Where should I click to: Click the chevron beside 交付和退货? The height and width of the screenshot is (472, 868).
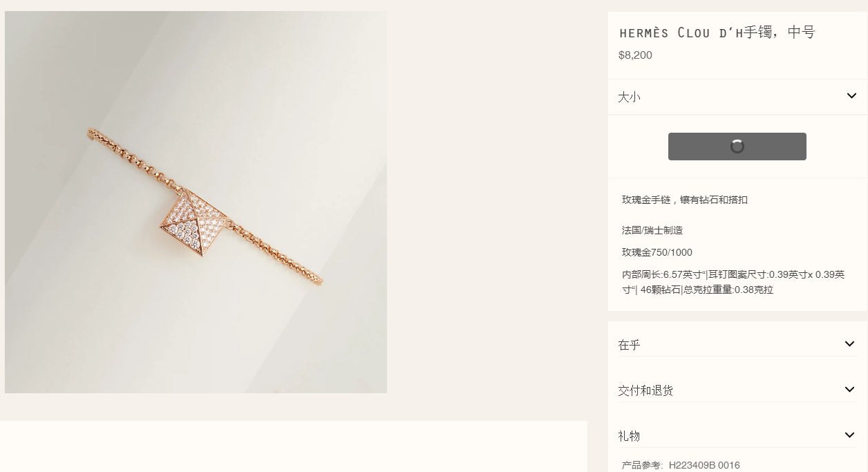[849, 390]
